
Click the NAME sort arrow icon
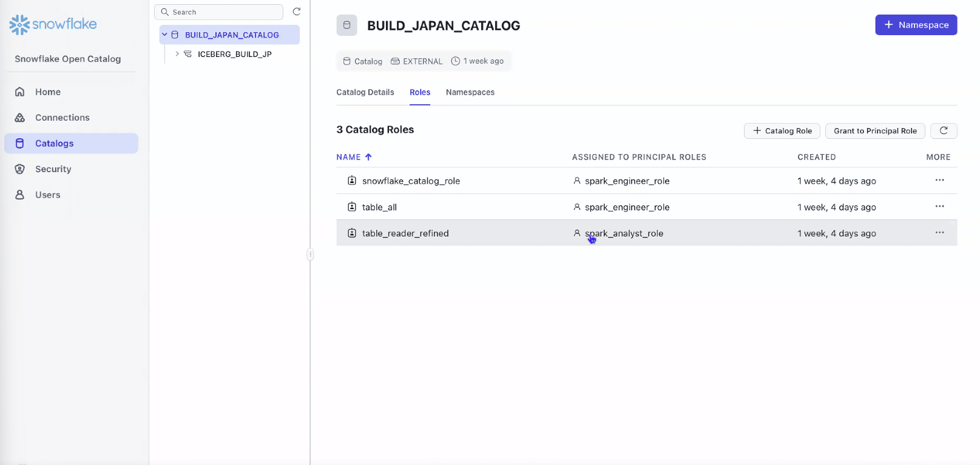pyautogui.click(x=368, y=157)
